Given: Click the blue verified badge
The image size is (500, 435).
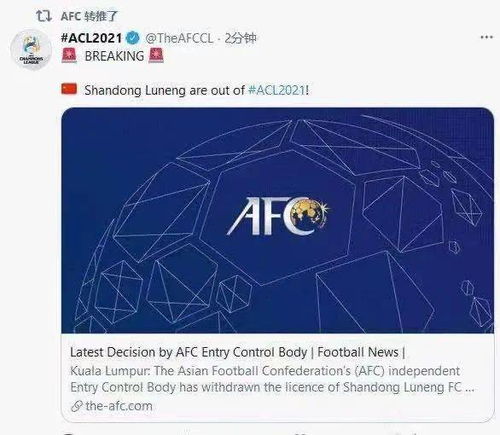Looking at the screenshot, I should coord(133,38).
